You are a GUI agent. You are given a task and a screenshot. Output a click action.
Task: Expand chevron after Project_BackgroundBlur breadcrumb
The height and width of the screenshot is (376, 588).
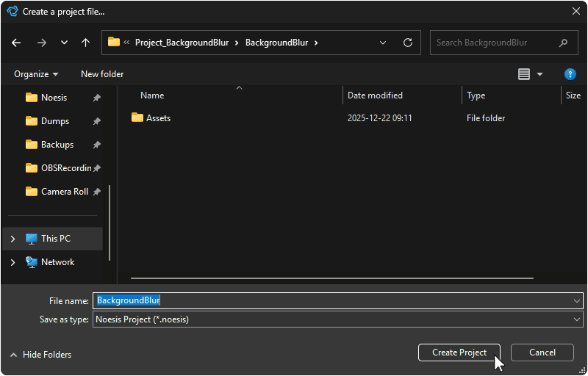237,43
